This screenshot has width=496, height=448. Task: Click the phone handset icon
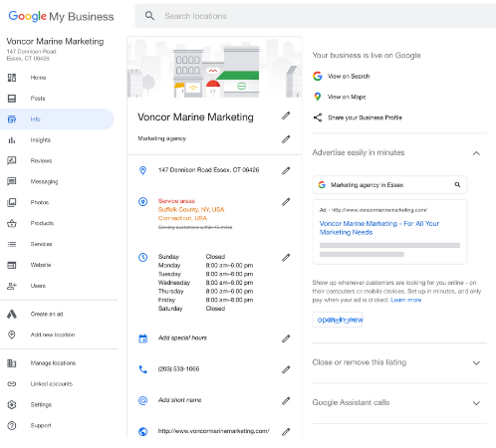[142, 369]
